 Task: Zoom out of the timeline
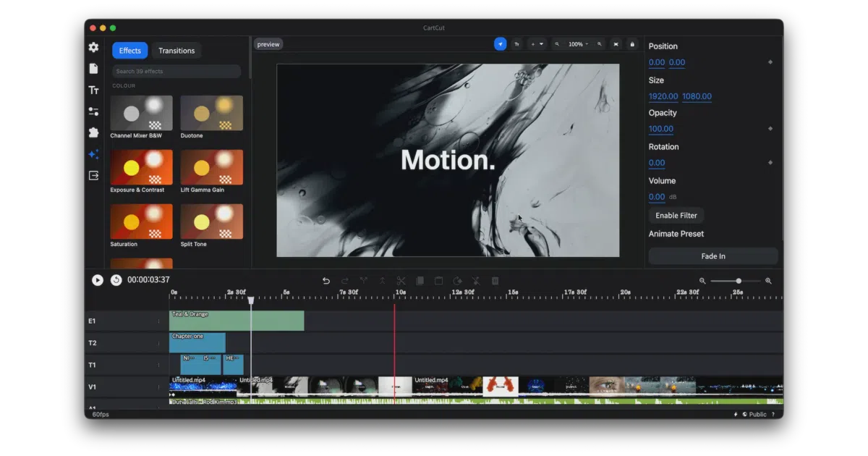point(702,281)
